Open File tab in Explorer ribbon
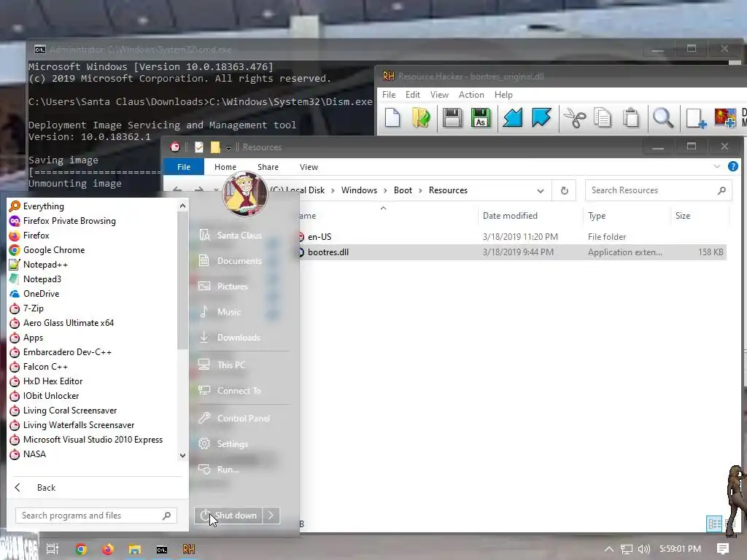The image size is (747, 560). pos(183,167)
